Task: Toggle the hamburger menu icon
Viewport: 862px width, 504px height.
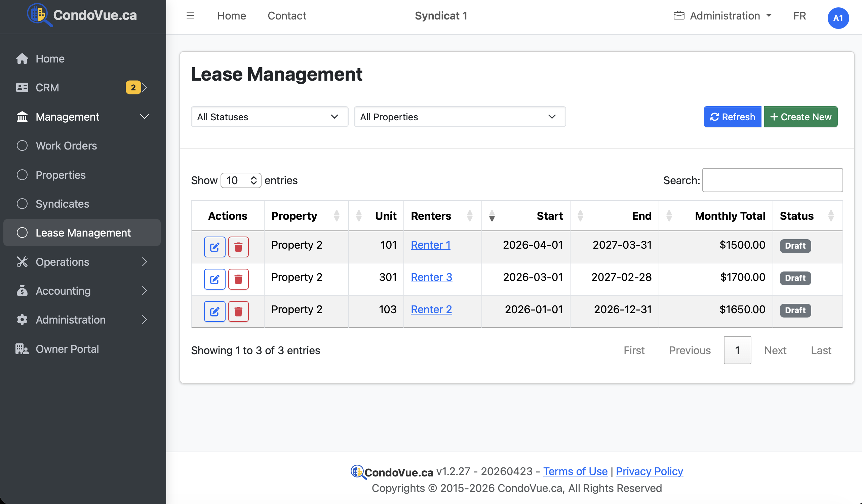Action: pos(190,16)
